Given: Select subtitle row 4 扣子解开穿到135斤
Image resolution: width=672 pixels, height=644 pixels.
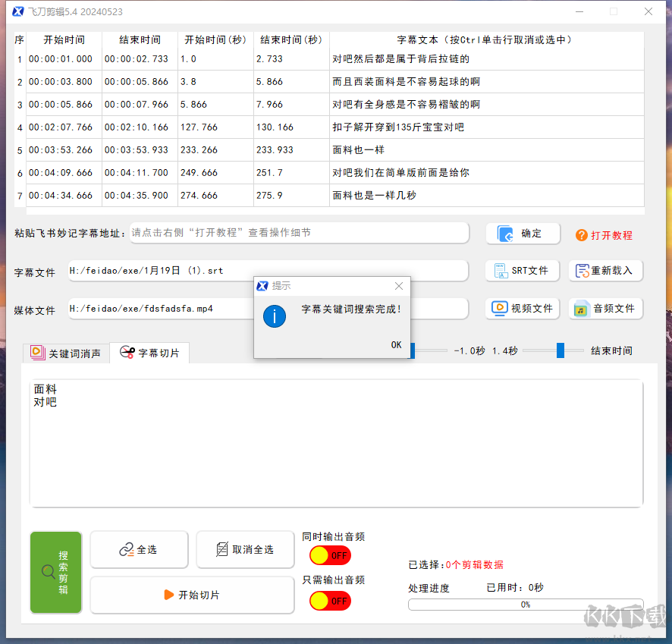Looking at the screenshot, I should (x=398, y=127).
